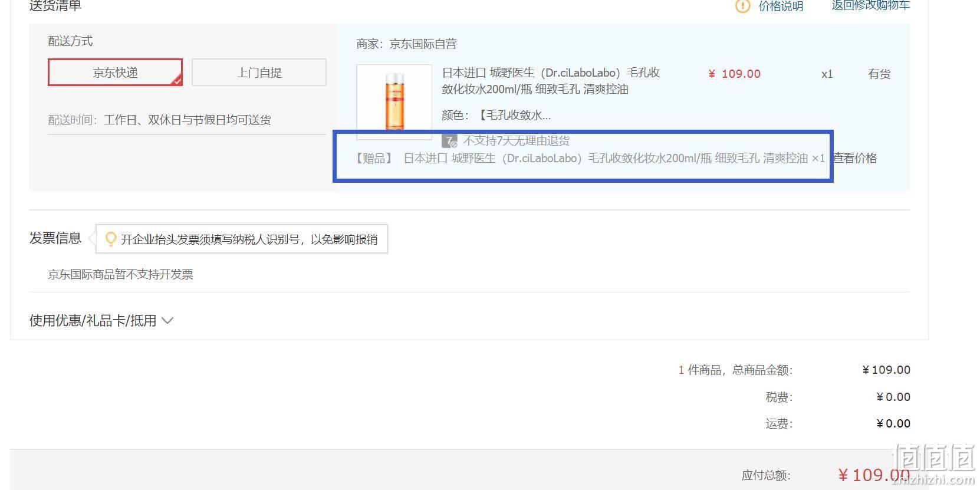Expand 使用优惠/礼品卡/抵用 section
This screenshot has width=980, height=490.
101,321
